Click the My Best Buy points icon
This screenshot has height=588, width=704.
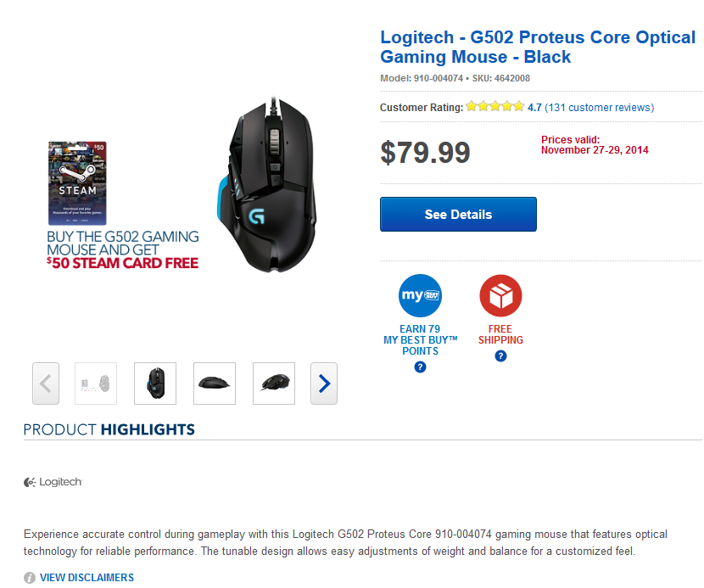[x=420, y=295]
